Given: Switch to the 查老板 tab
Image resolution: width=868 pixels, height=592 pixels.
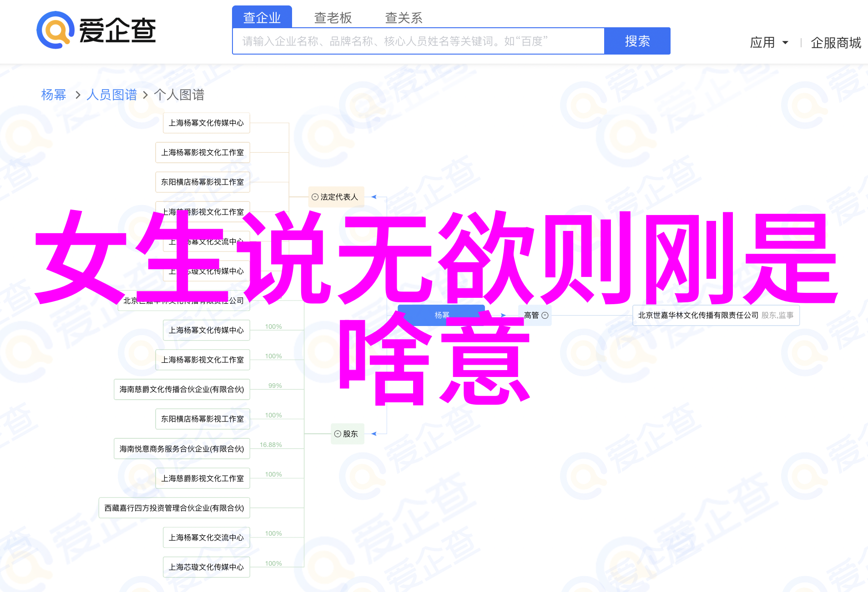Looking at the screenshot, I should (333, 18).
